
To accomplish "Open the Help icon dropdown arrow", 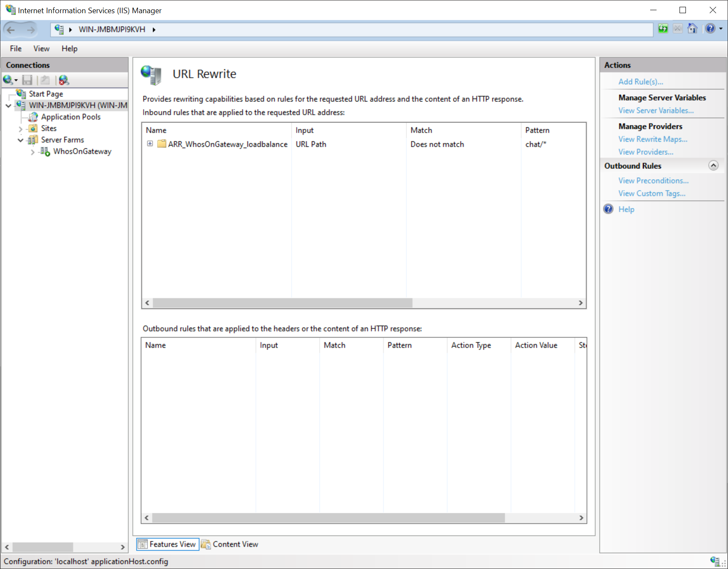I will pos(721,28).
